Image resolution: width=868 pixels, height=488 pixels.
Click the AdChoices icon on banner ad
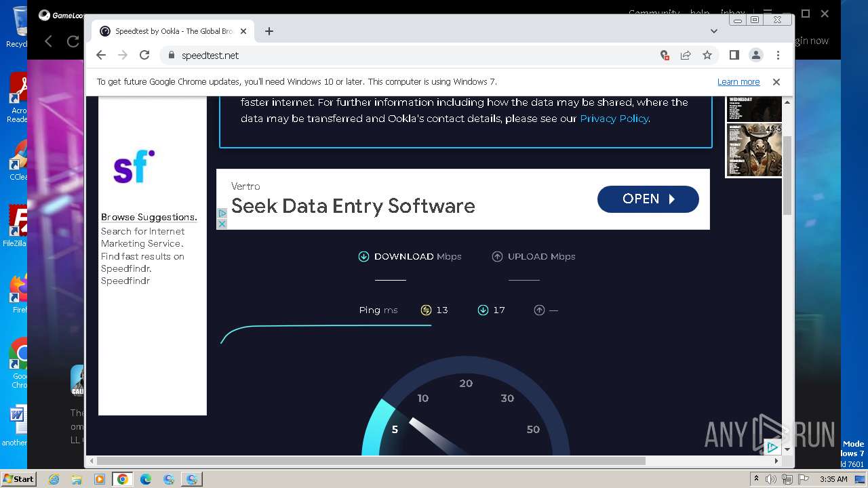coord(222,213)
